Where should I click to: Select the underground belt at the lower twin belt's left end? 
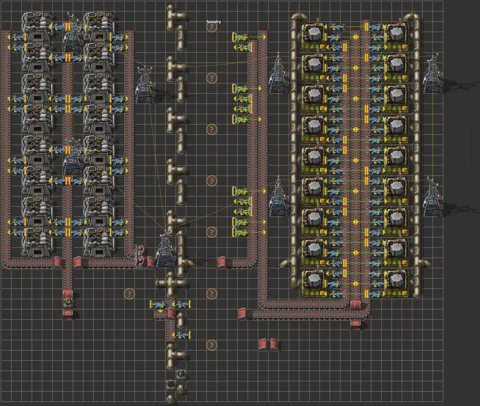point(242,314)
